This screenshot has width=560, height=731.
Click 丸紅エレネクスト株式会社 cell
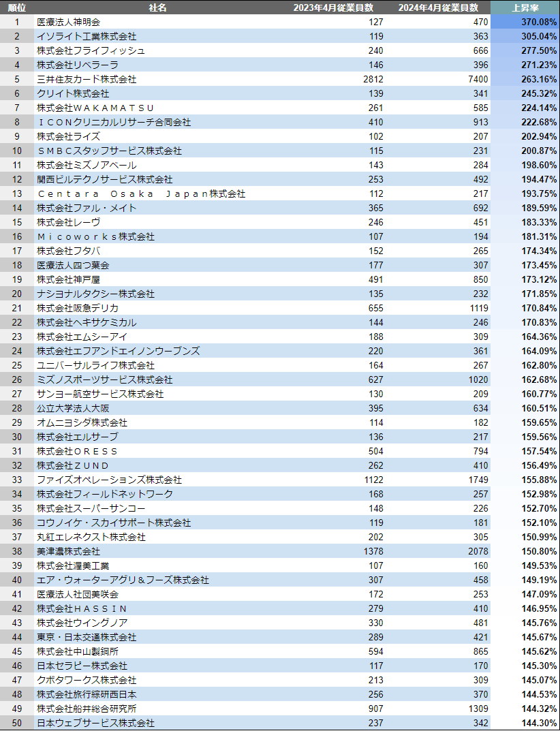tap(91, 537)
